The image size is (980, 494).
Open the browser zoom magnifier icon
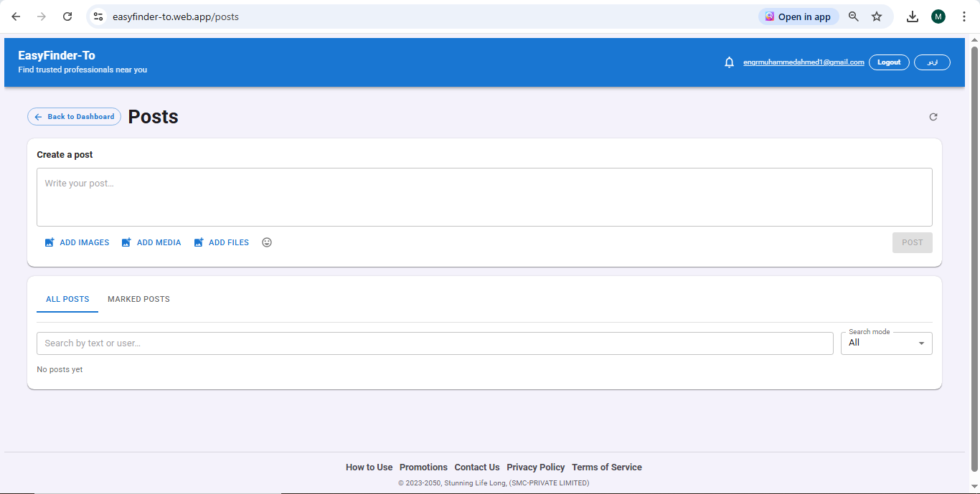[854, 16]
